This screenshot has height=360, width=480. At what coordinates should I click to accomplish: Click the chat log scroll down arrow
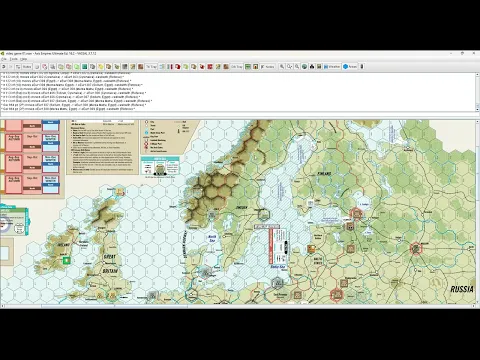(477, 109)
